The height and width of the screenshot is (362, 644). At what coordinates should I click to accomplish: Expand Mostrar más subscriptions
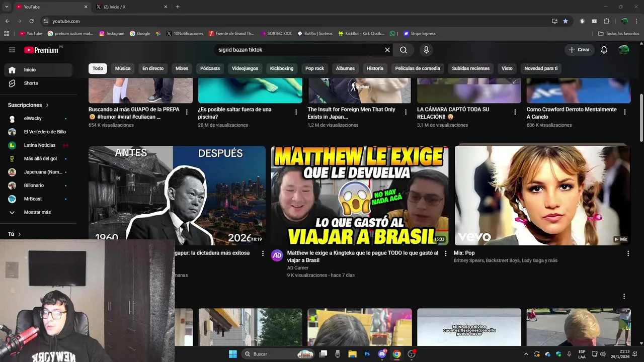[38, 212]
